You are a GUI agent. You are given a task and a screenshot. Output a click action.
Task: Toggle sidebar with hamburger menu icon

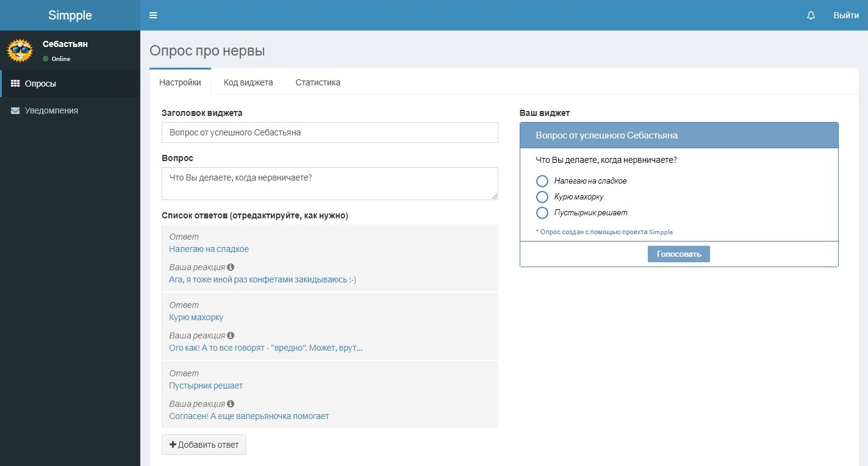[153, 15]
